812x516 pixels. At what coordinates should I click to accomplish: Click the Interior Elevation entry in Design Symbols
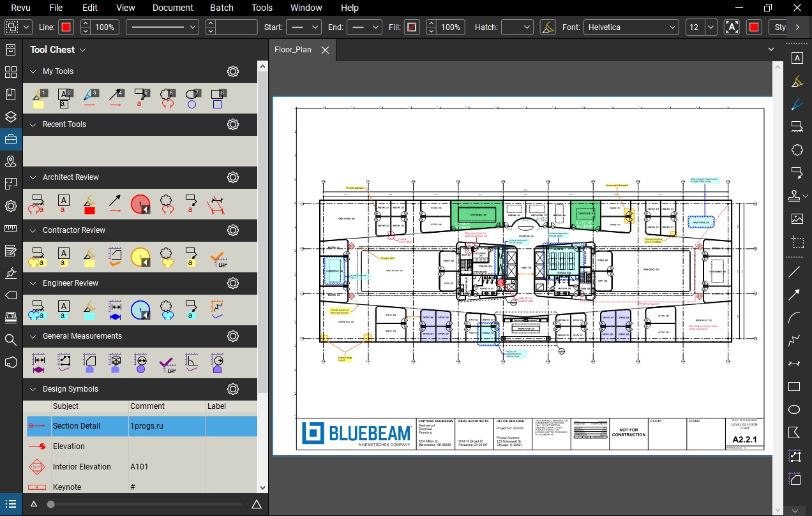[x=89, y=466]
